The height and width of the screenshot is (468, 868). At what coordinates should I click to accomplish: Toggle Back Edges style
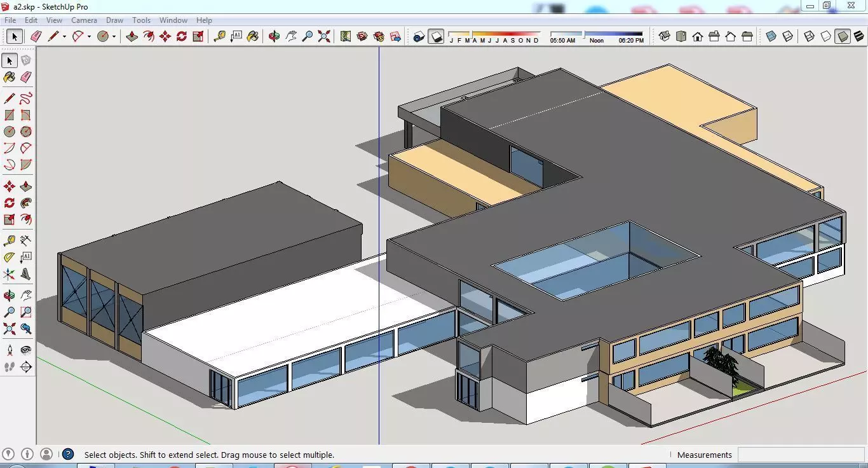click(787, 36)
